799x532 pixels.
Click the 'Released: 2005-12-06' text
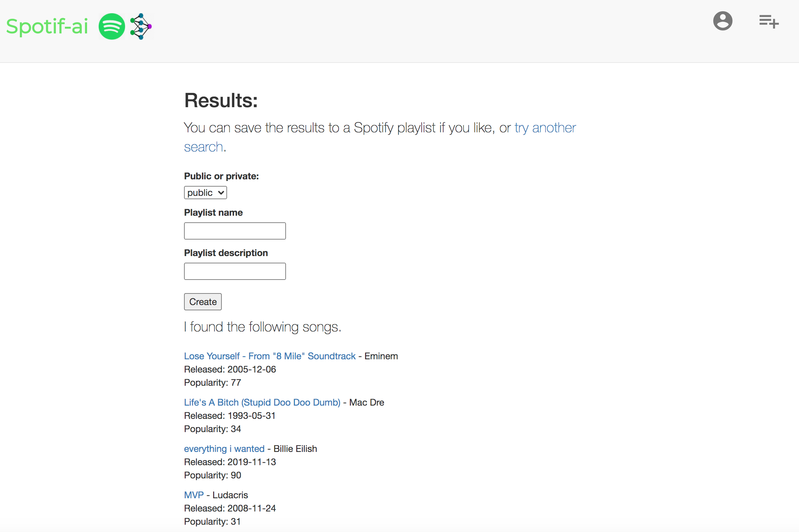230,370
